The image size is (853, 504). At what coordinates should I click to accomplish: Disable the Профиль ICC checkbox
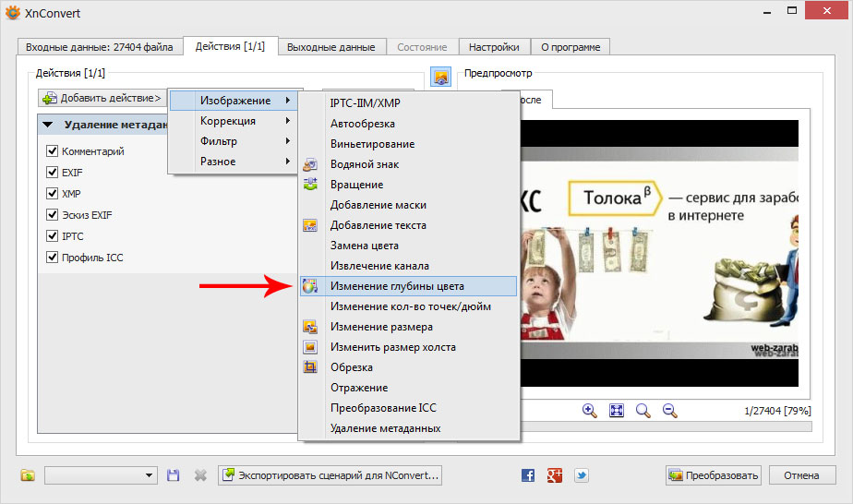(x=53, y=257)
